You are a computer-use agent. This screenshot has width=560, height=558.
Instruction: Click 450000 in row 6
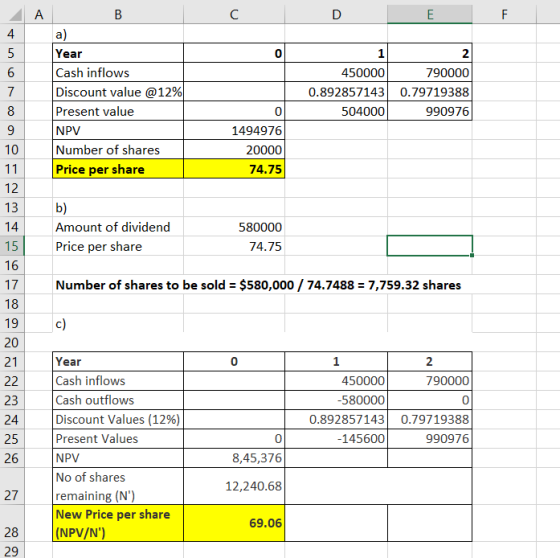pos(336,73)
